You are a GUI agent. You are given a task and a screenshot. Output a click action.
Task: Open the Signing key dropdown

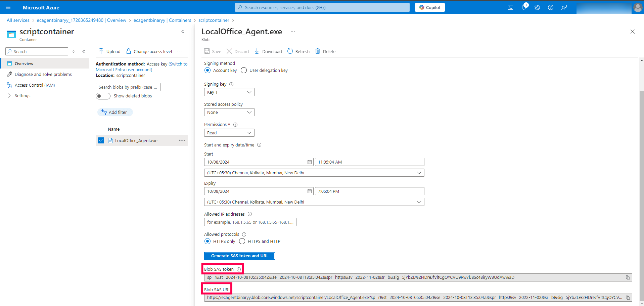click(229, 92)
